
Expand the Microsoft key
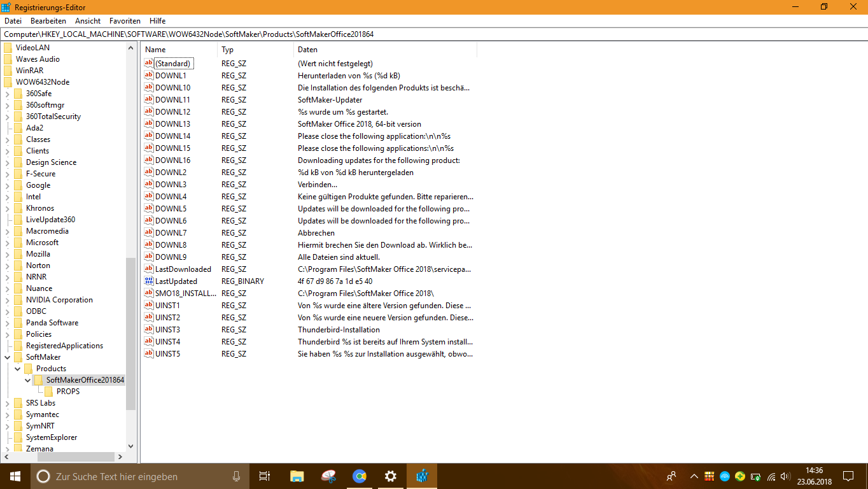pyautogui.click(x=7, y=243)
